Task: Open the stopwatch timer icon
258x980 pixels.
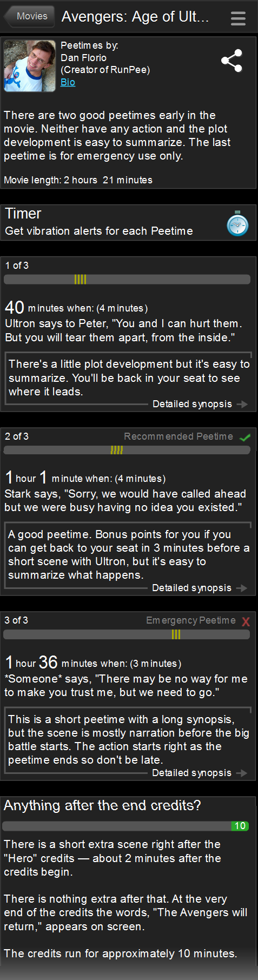Action: 237,223
